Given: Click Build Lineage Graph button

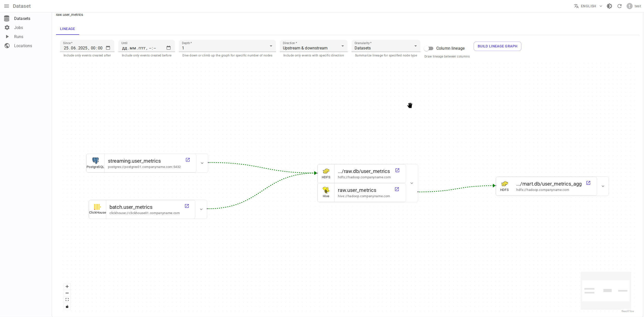Looking at the screenshot, I should tap(497, 46).
